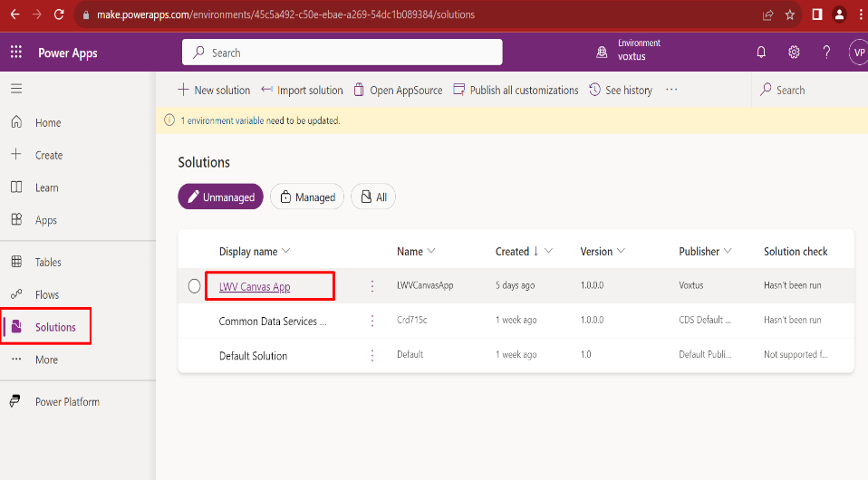Click the Voxtus publisher cell
The height and width of the screenshot is (480, 868).
tap(690, 285)
